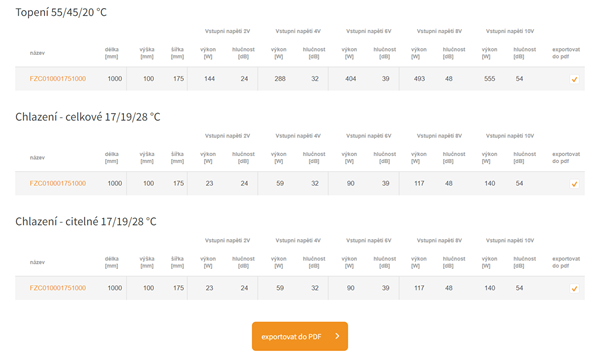Click the 140 W value in Chlazení celkové row
This screenshot has width=600, height=361.
point(489,183)
